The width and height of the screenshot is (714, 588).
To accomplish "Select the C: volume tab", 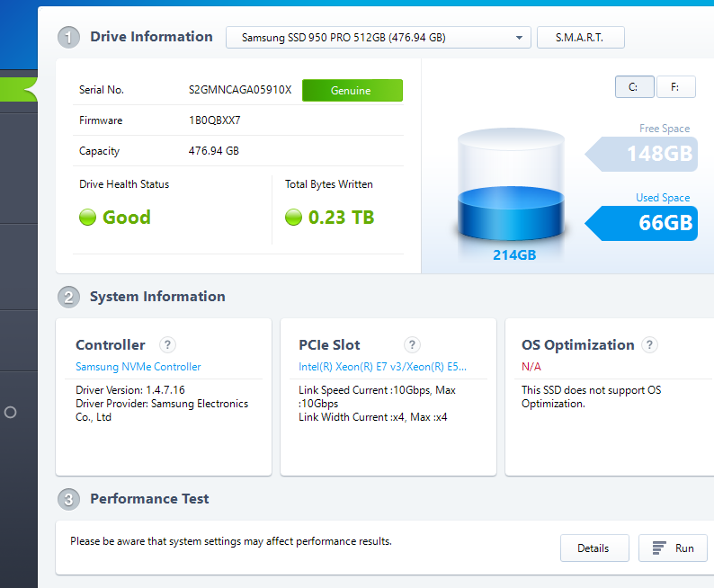I will (x=634, y=87).
